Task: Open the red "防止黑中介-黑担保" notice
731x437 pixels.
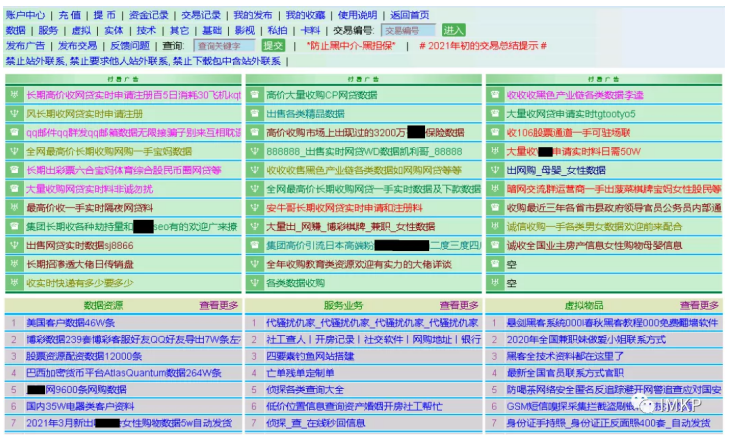Action: pyautogui.click(x=351, y=46)
